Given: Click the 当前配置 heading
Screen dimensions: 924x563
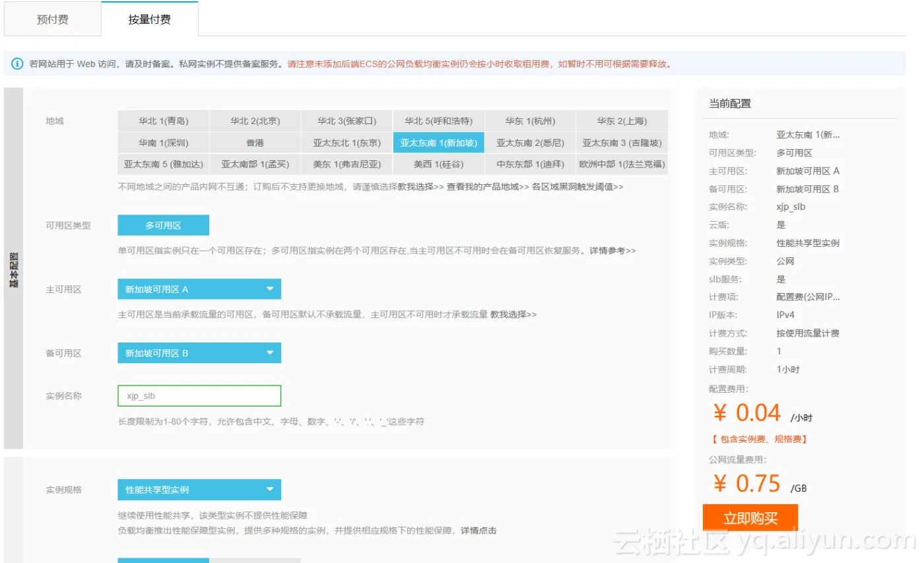Looking at the screenshot, I should click(x=730, y=104).
